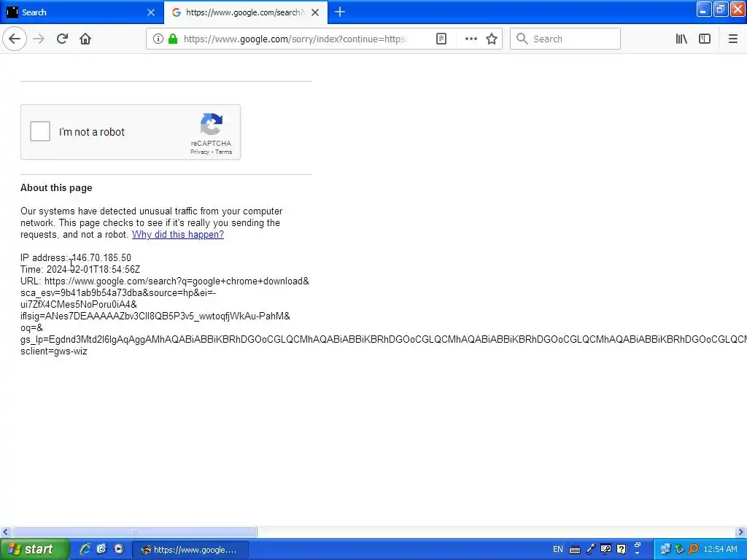The width and height of the screenshot is (747, 560).
Task: Open reCAPTCHA Terms link
Action: click(223, 152)
